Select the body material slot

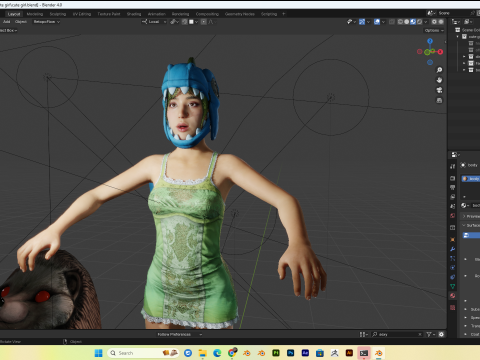471,179
